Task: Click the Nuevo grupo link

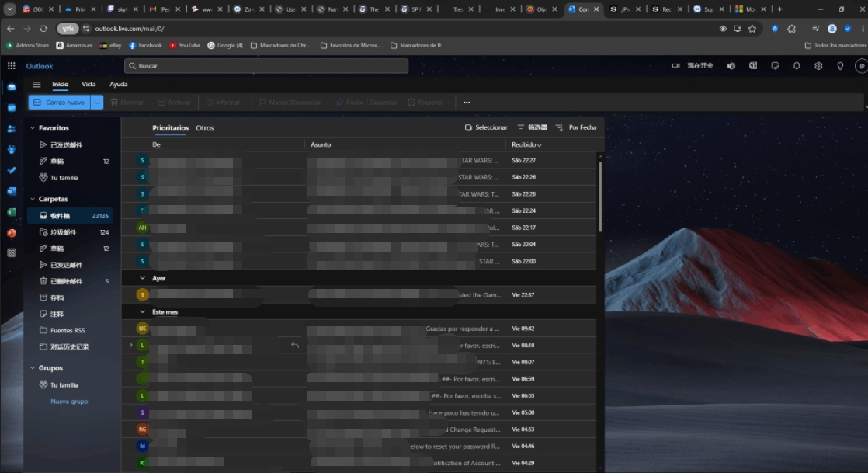Action: point(69,402)
